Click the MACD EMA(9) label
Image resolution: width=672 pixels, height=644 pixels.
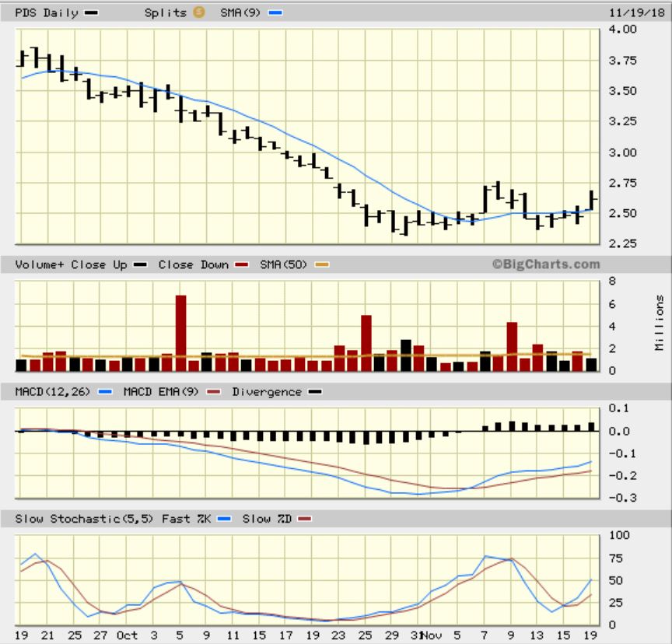click(161, 392)
